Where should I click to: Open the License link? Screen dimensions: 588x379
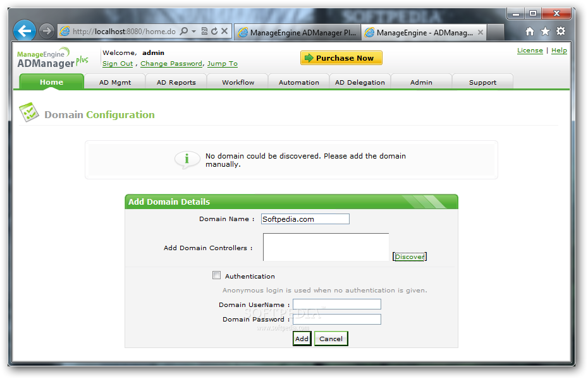pyautogui.click(x=530, y=51)
